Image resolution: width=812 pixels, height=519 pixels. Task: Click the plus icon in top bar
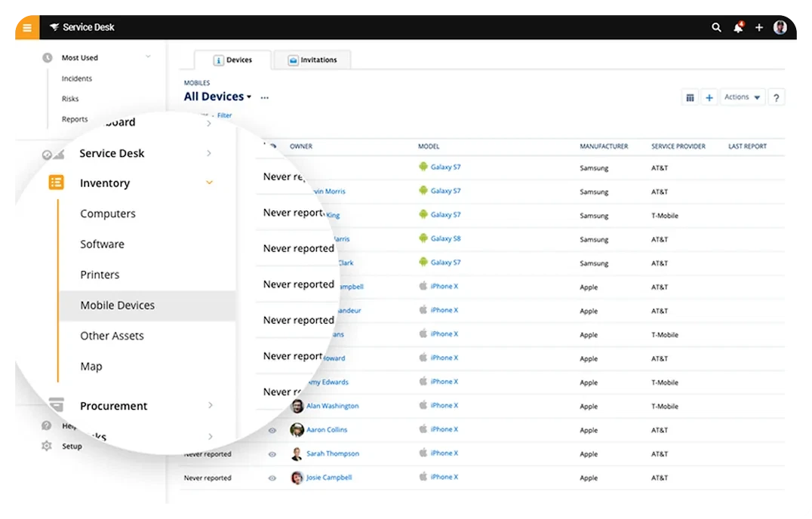click(758, 27)
